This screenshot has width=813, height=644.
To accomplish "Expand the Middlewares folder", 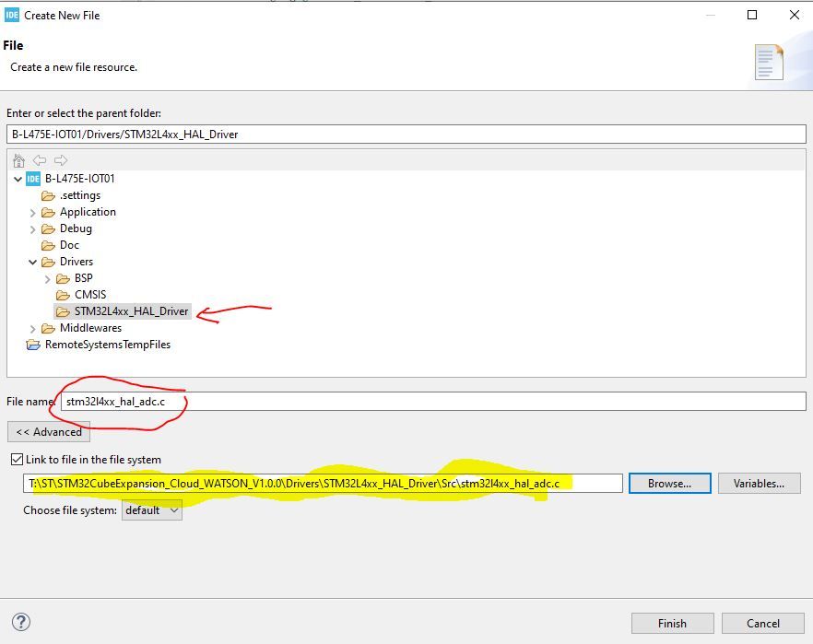I will (x=32, y=329).
